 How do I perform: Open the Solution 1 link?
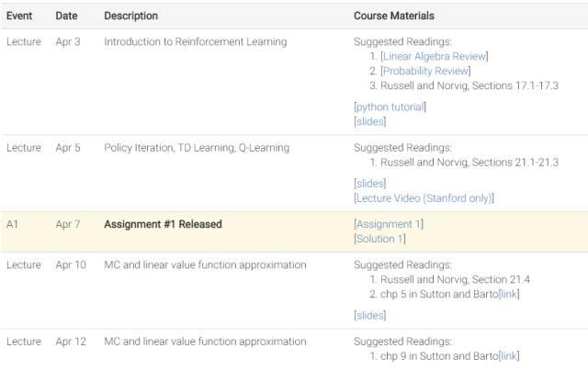pos(379,239)
